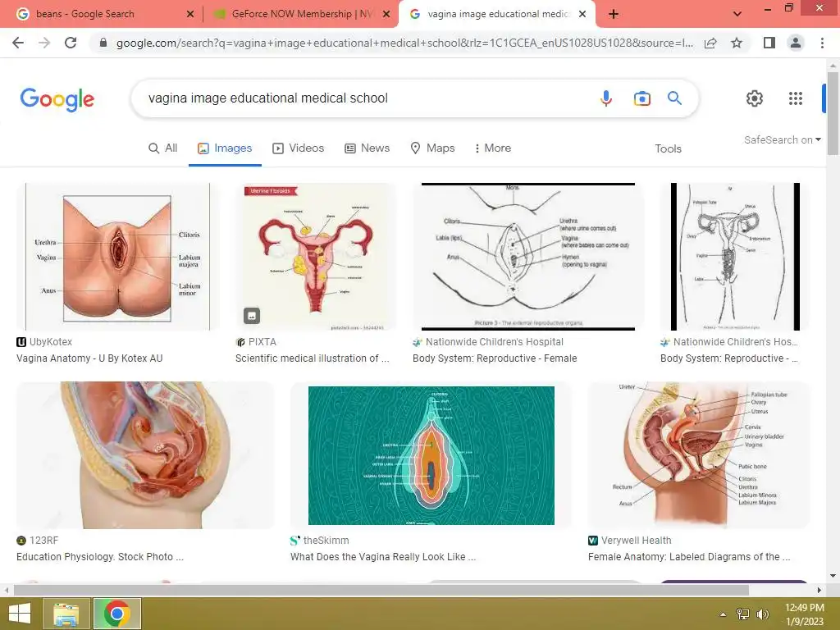840x630 pixels.
Task: Open the Windows Start button
Action: 20,614
